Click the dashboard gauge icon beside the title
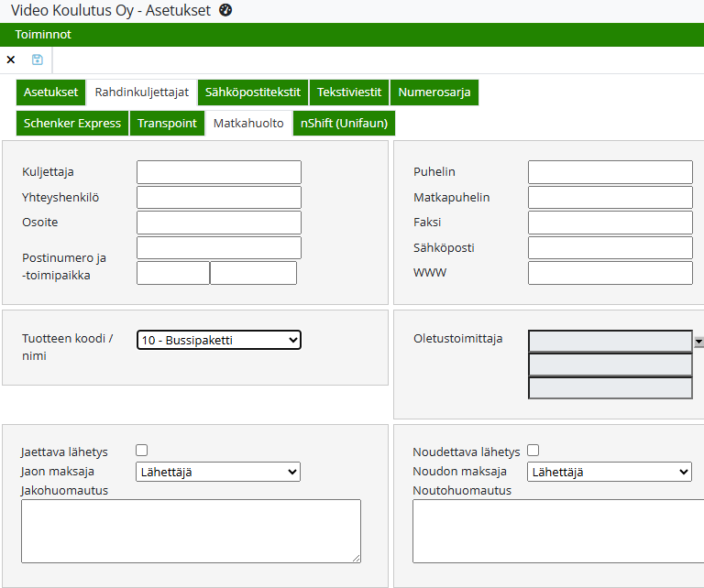Viewport: 704px width, 588px height. click(x=225, y=10)
